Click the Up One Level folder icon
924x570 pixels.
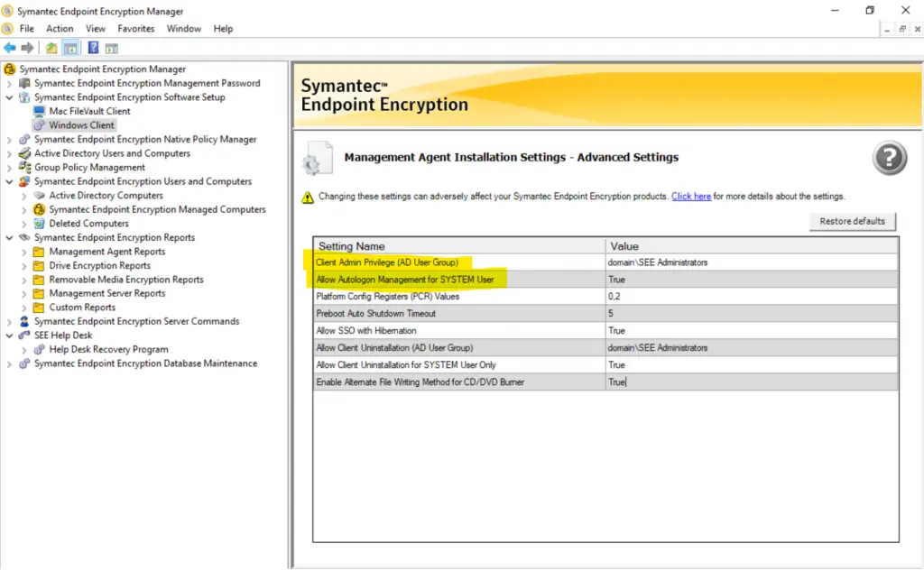pyautogui.click(x=51, y=48)
